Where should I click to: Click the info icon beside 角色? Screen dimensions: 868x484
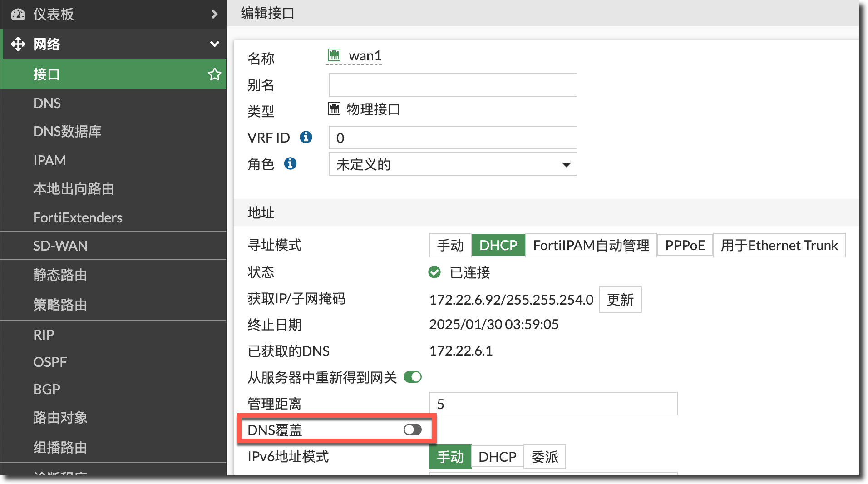(290, 163)
